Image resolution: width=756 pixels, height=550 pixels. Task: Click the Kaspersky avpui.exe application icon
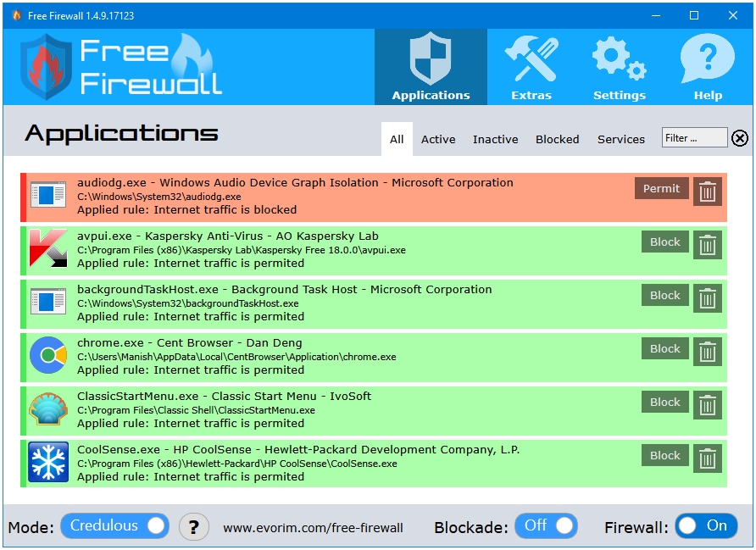[48, 248]
